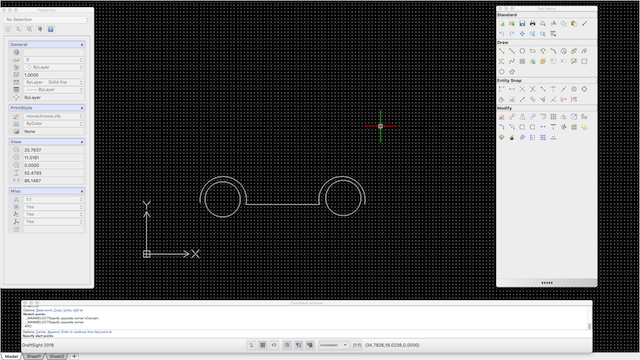Click the command window scrollbar
Viewport: 640px width, 360px height.
589,326
